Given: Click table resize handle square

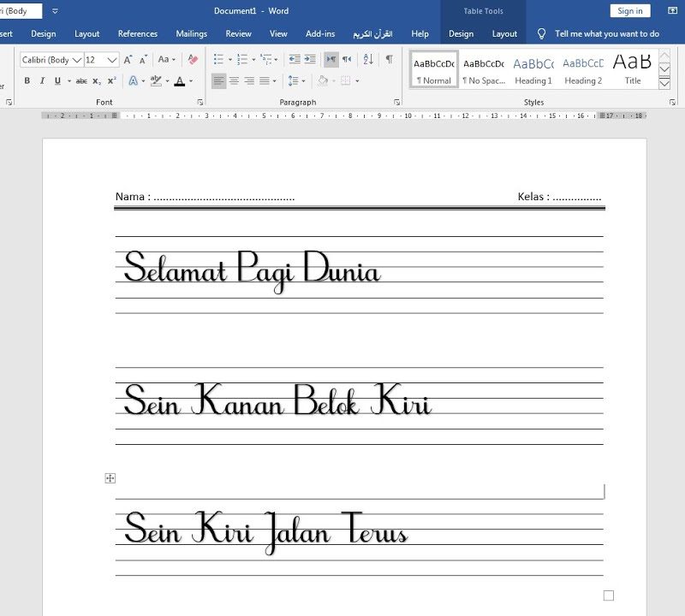Looking at the screenshot, I should click(609, 595).
